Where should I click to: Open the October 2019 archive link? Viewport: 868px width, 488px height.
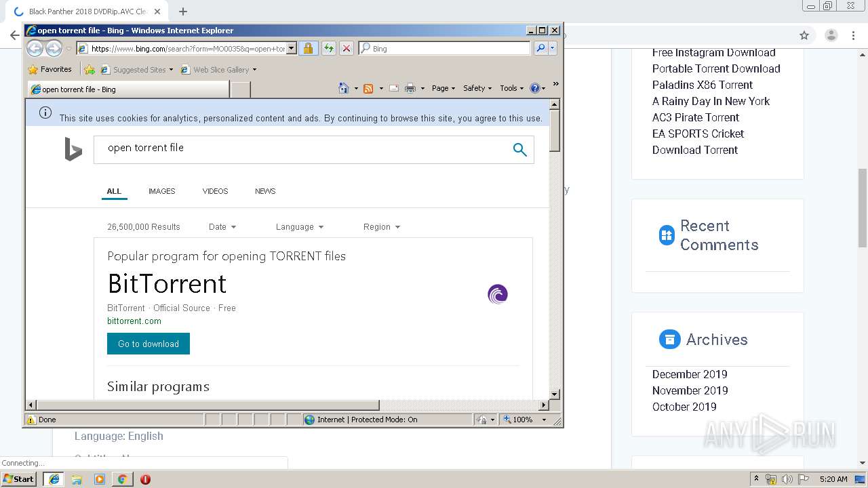coord(684,407)
